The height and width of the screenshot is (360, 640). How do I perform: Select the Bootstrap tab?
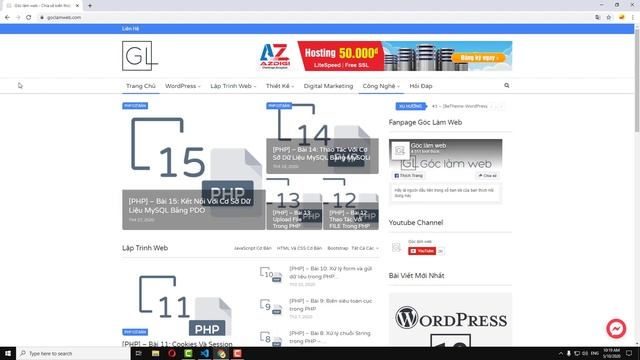[x=338, y=248]
